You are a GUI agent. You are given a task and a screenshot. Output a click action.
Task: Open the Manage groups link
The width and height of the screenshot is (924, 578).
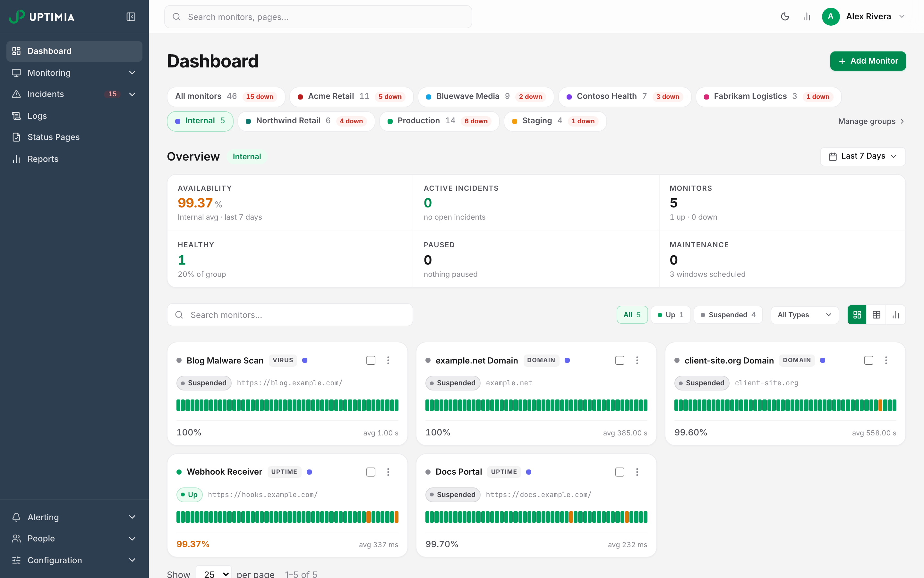(871, 121)
